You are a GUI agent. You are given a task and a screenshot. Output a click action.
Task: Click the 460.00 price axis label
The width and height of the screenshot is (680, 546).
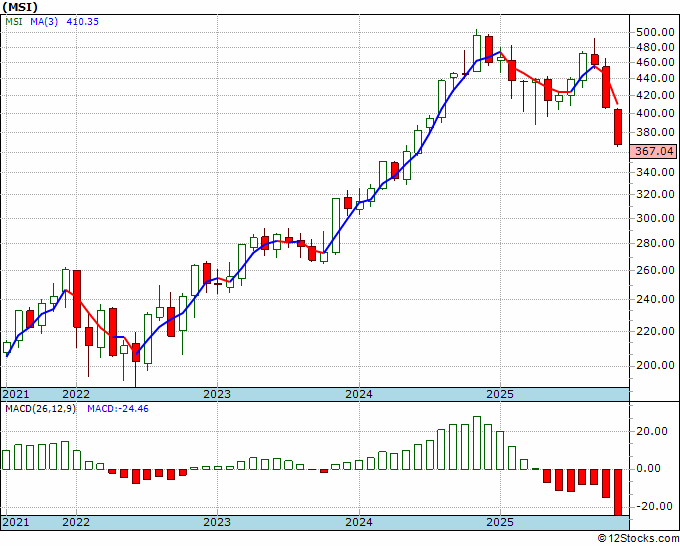coord(655,62)
